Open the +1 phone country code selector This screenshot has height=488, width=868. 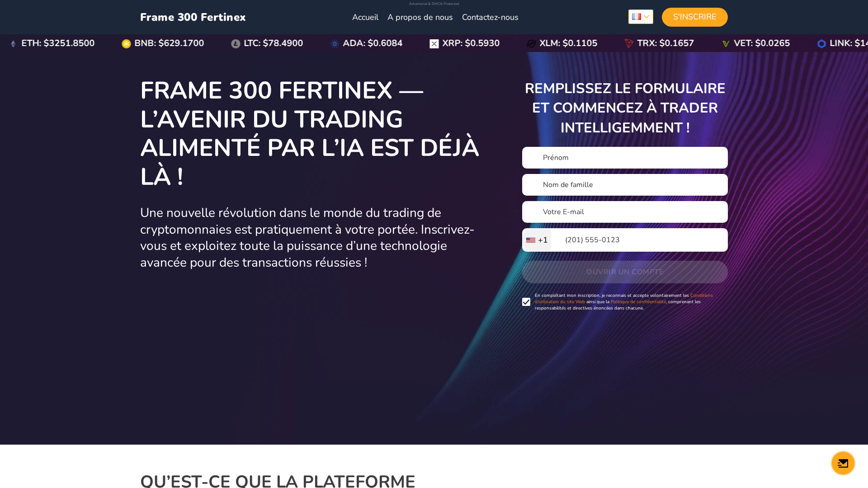tap(537, 240)
